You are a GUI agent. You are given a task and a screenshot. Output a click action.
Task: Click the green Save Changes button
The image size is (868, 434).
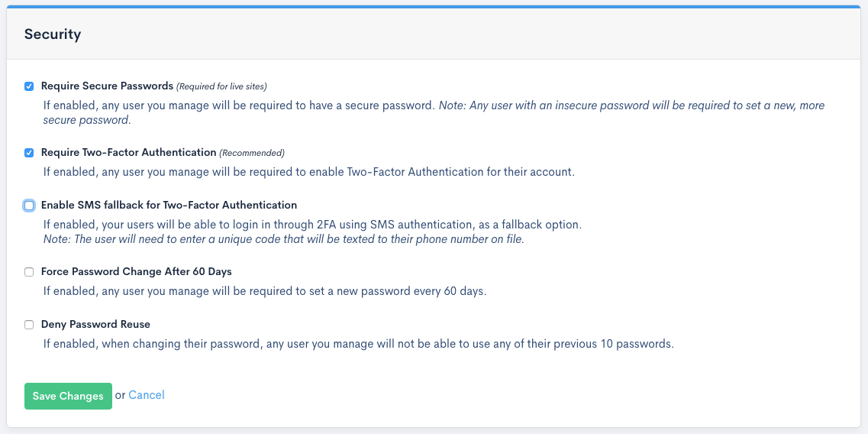tap(68, 396)
